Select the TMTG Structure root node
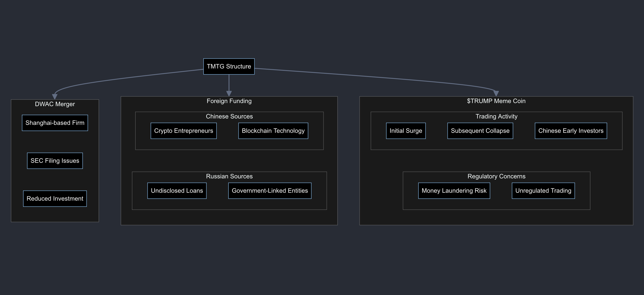The height and width of the screenshot is (295, 644). click(x=229, y=66)
